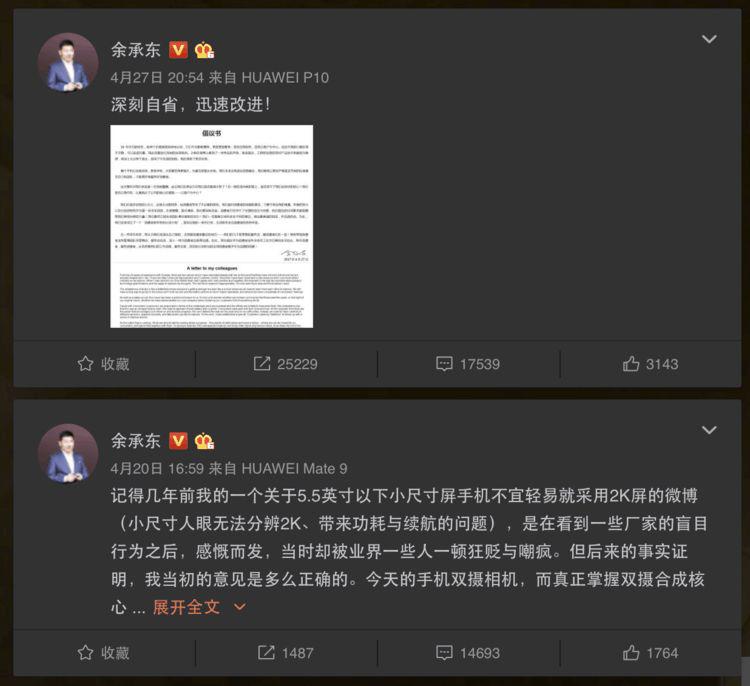
Task: Open the chevron menu on the April 20 post
Action: 709,430
